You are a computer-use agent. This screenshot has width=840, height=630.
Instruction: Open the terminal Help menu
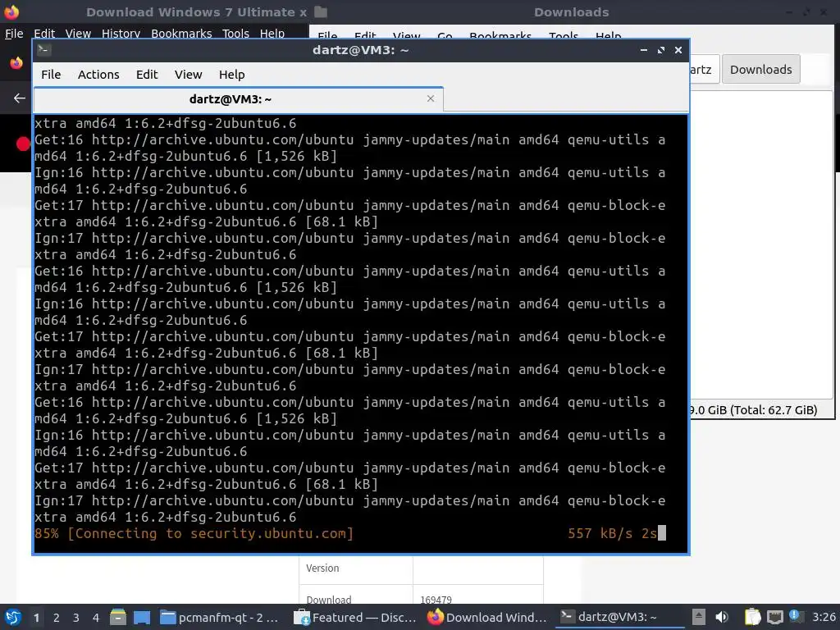click(231, 75)
